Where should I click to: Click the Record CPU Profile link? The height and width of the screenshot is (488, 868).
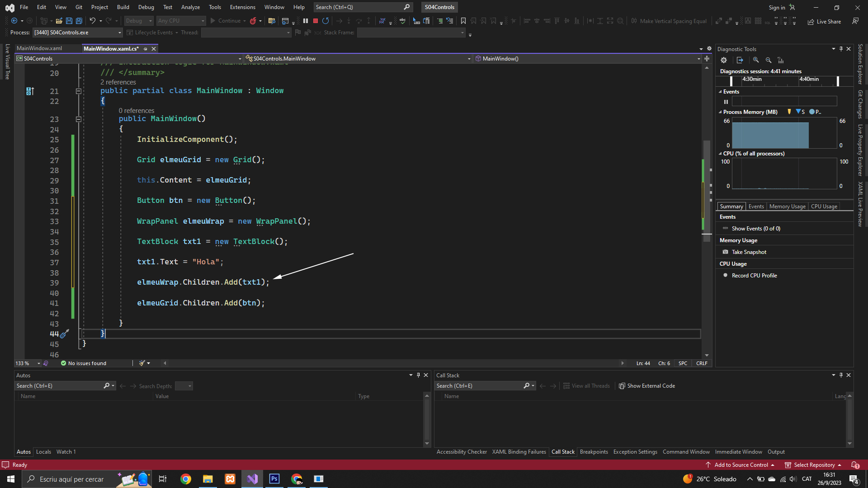click(754, 276)
